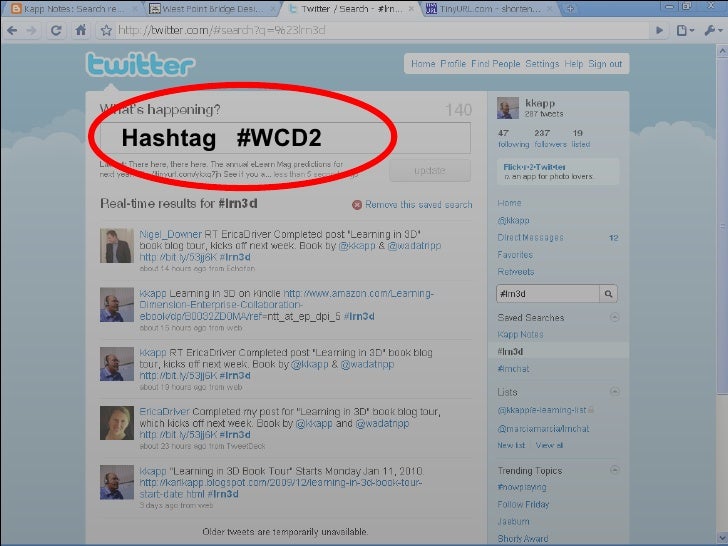Bookmark page with star icon

106,31
